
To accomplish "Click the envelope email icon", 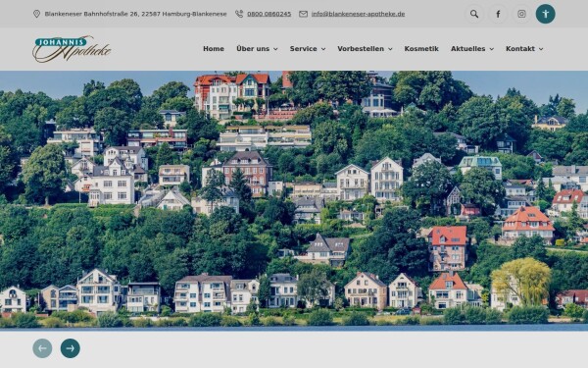I will [303, 14].
